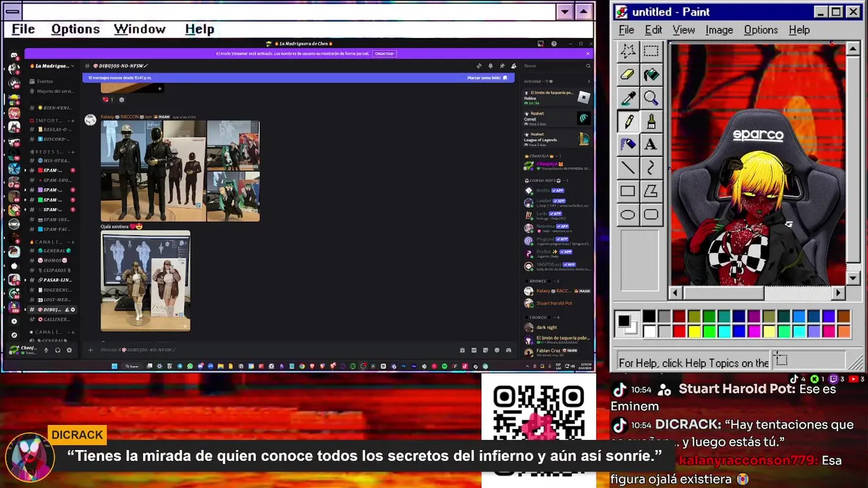Select the Airbrush spray can in Paint
The image size is (868, 488).
[628, 144]
